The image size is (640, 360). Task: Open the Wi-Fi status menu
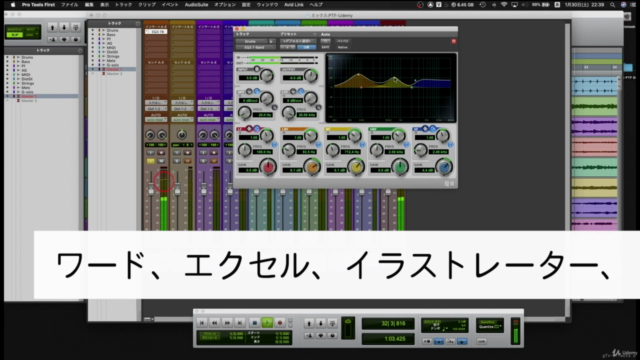point(504,5)
